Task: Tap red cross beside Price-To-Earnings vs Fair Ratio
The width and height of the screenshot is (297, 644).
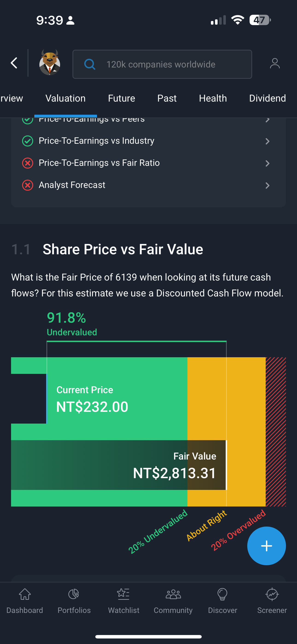Action: pos(27,163)
